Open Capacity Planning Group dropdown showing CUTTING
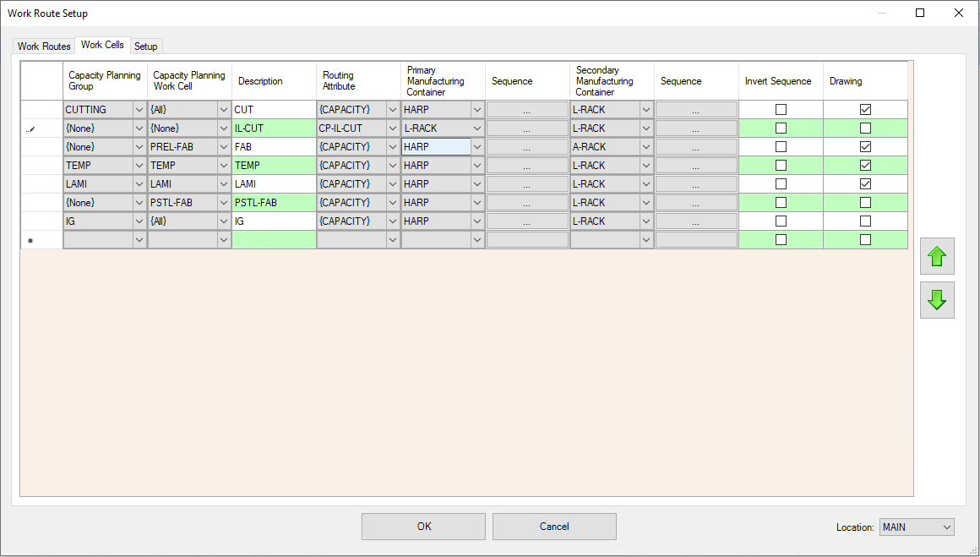 tap(137, 109)
